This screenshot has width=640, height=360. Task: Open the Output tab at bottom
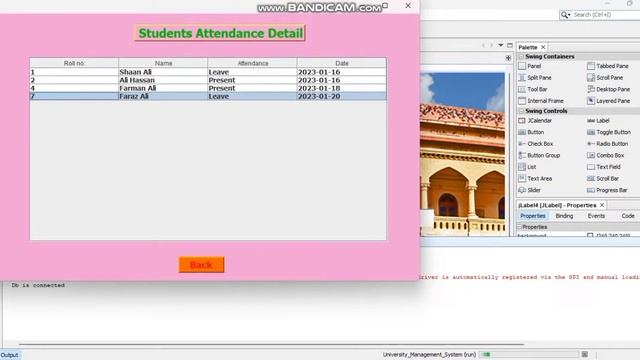(9, 355)
